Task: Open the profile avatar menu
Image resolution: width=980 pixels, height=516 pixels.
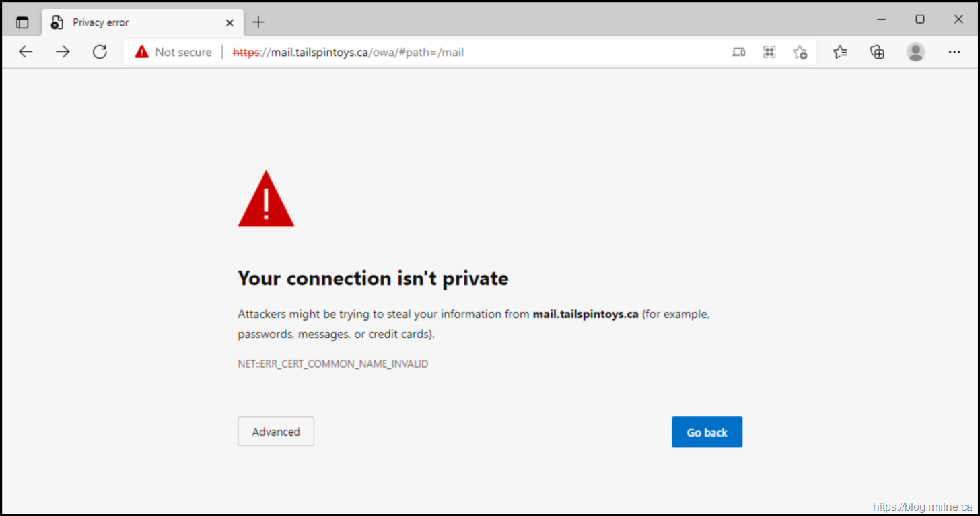Action: click(915, 52)
